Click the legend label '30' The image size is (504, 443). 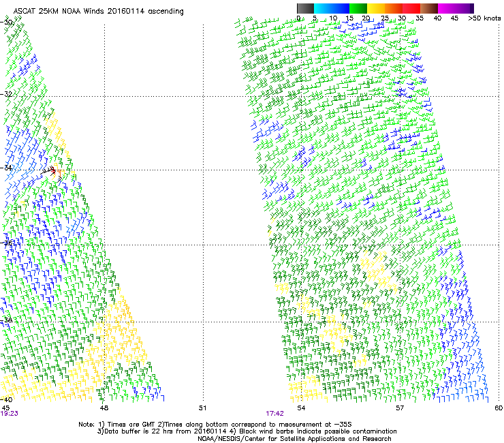(x=402, y=18)
